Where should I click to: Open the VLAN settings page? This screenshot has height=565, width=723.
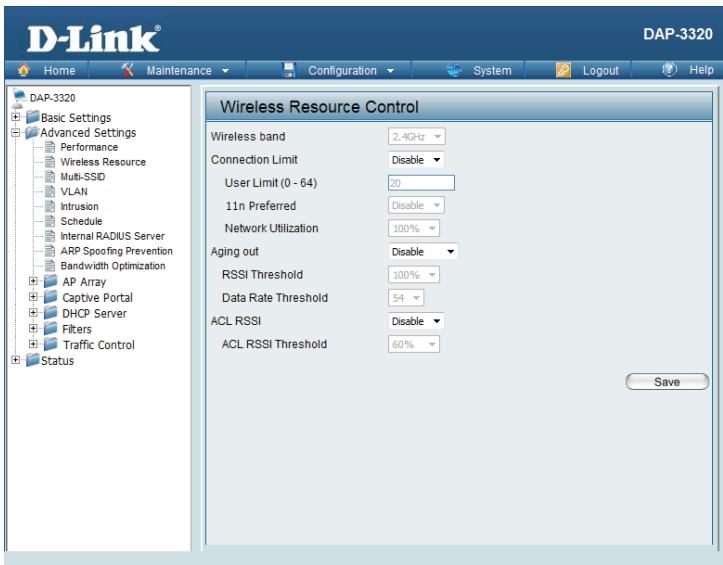coord(74,191)
